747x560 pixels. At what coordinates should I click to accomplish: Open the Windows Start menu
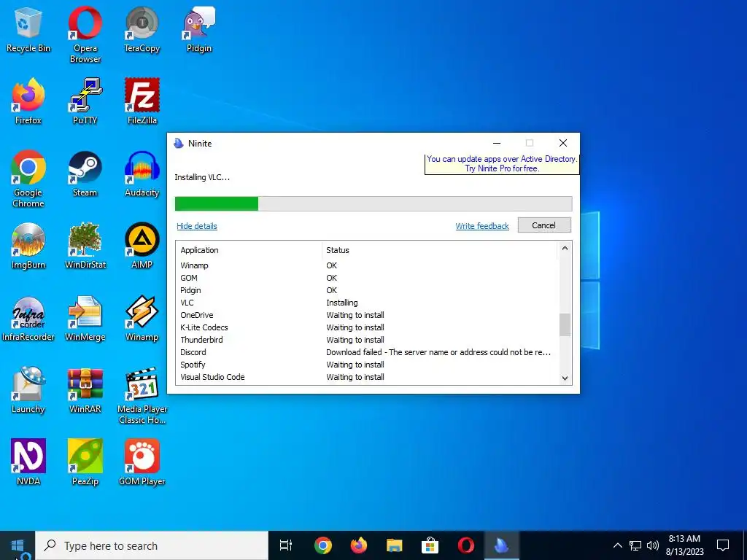click(x=18, y=545)
